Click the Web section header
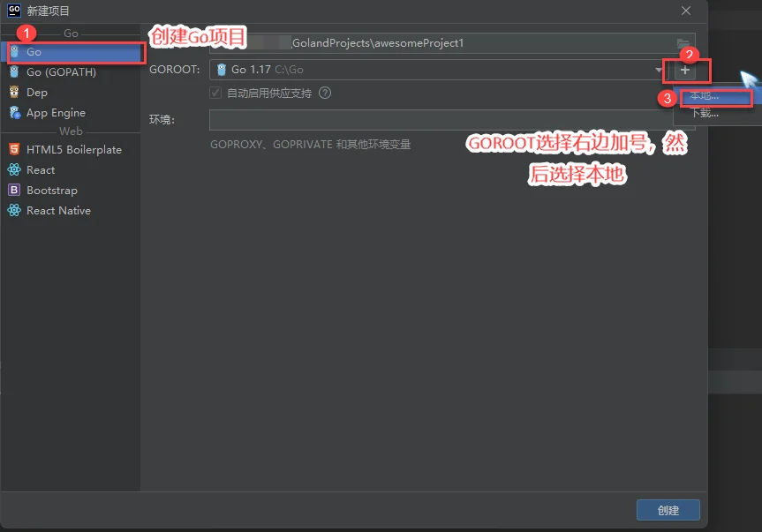The width and height of the screenshot is (762, 532). [x=71, y=131]
